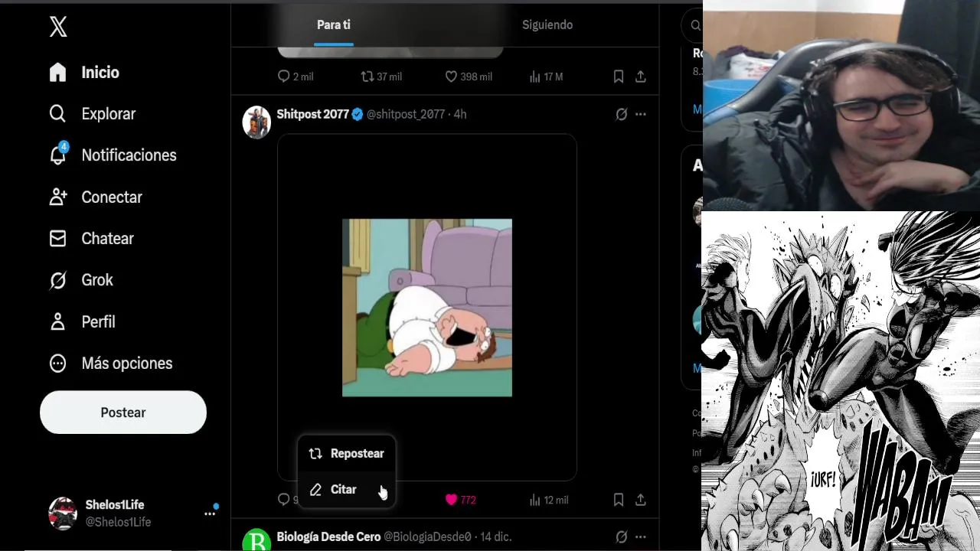Like the post with 398 mil likes

[468, 77]
